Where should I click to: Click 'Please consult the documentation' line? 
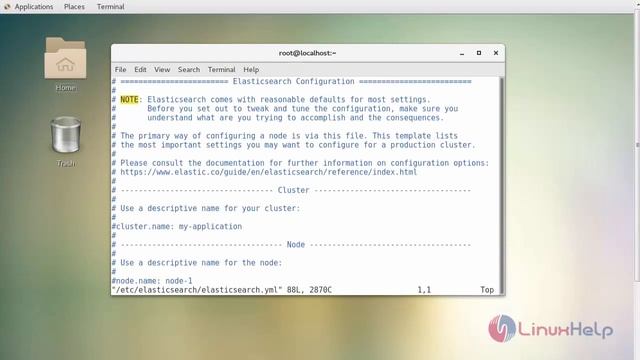click(x=300, y=163)
